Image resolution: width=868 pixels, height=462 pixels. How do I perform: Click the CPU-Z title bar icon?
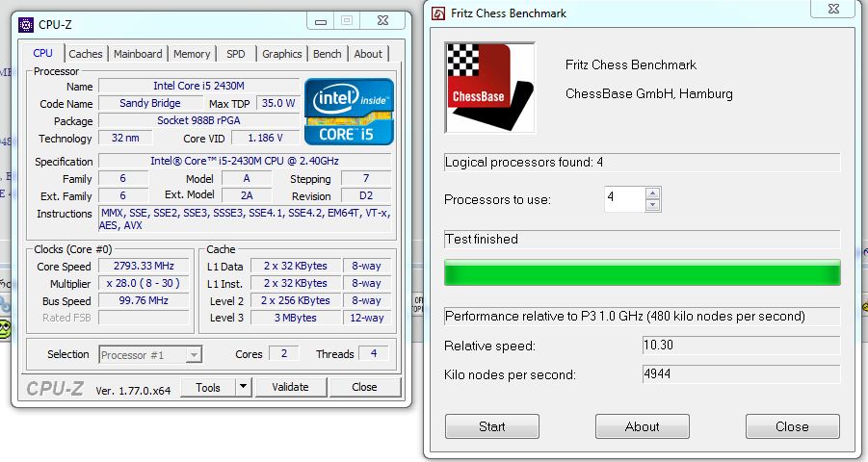tap(26, 24)
